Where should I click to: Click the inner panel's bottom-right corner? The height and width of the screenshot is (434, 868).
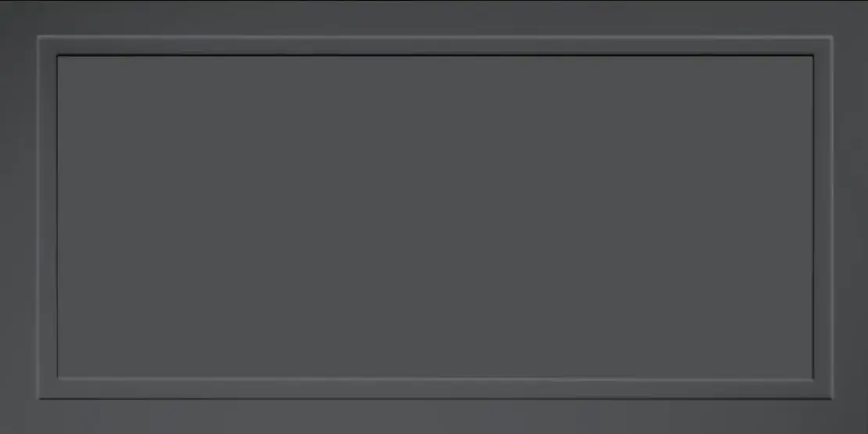[x=812, y=378]
